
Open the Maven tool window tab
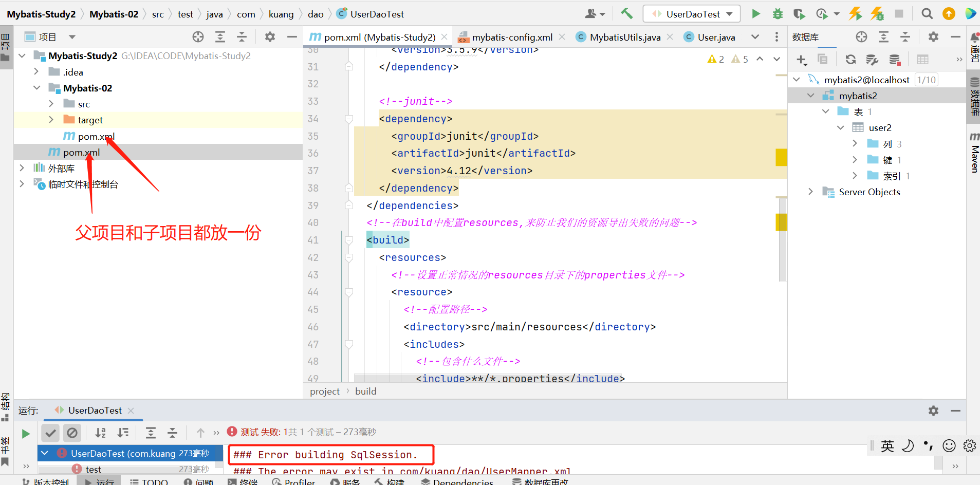(x=975, y=154)
